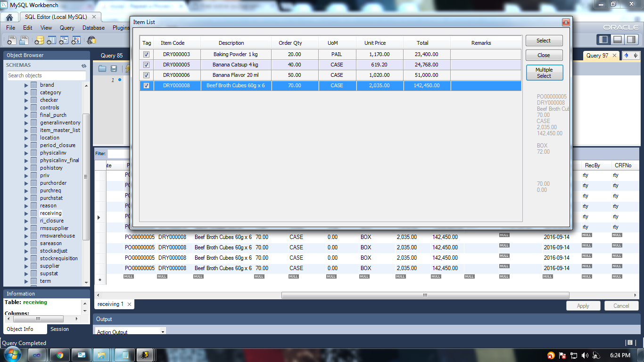Click the reconnect to DBMS icon
This screenshot has width=644, height=362.
(x=91, y=40)
